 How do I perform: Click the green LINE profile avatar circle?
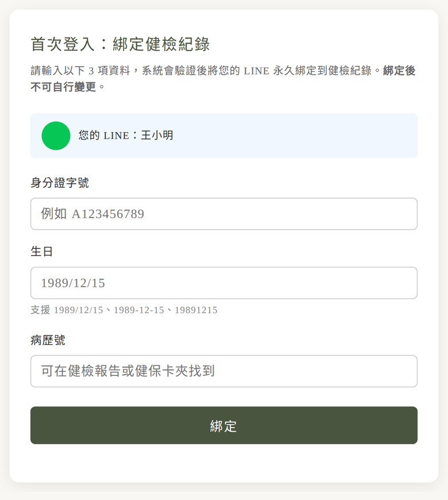[x=56, y=136]
